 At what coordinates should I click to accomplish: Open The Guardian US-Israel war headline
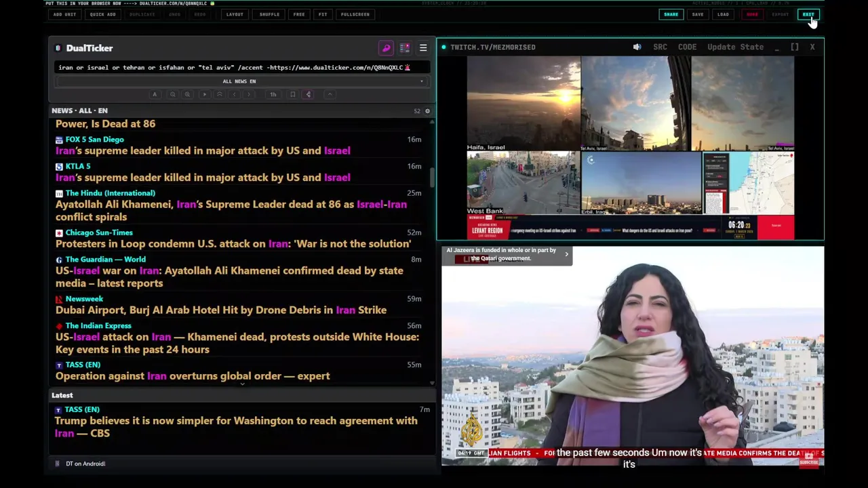[x=229, y=277]
